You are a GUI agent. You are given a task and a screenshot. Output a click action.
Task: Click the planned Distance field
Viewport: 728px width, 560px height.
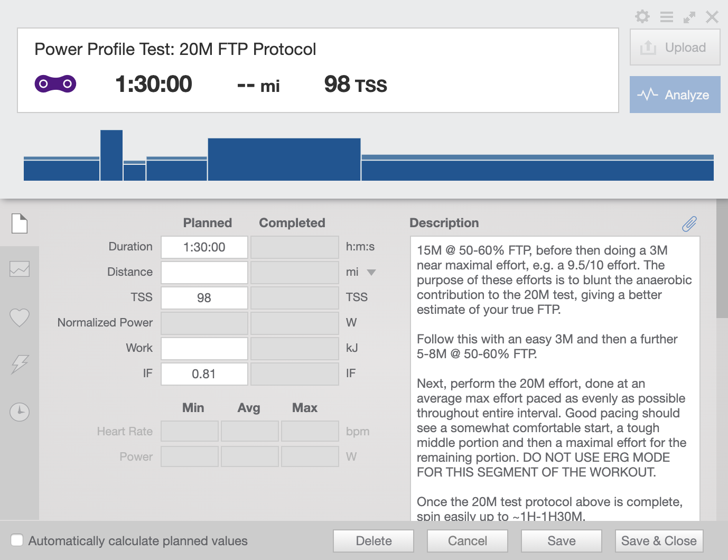(x=204, y=273)
